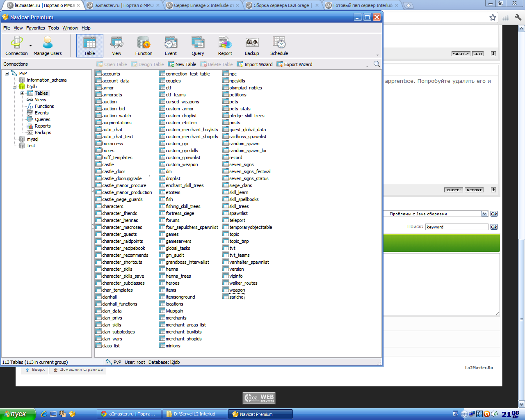Click the Вверх link in the browser

tap(35, 370)
